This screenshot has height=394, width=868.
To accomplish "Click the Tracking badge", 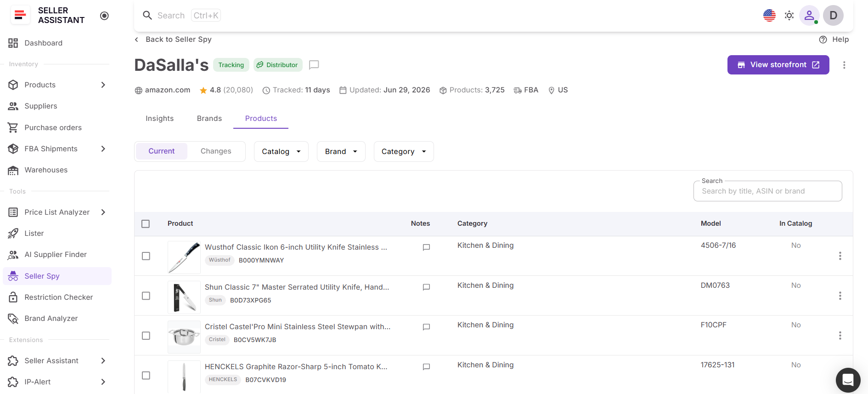I will 231,65.
